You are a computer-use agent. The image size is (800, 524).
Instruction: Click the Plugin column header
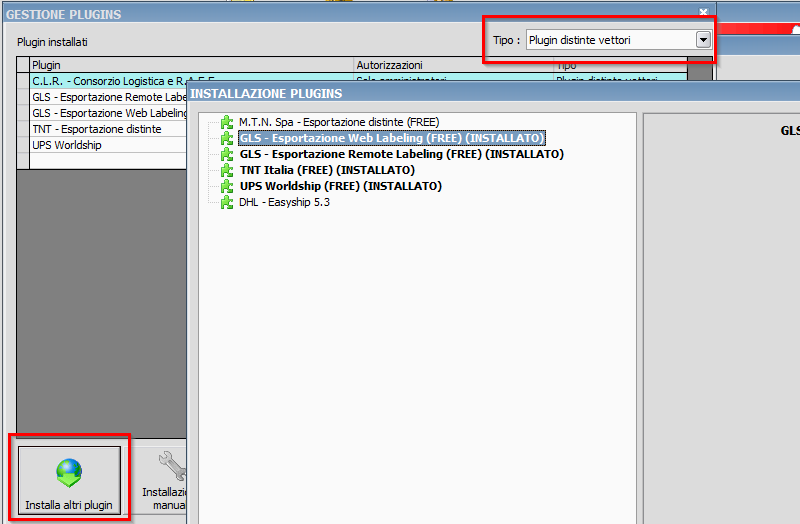(191, 65)
